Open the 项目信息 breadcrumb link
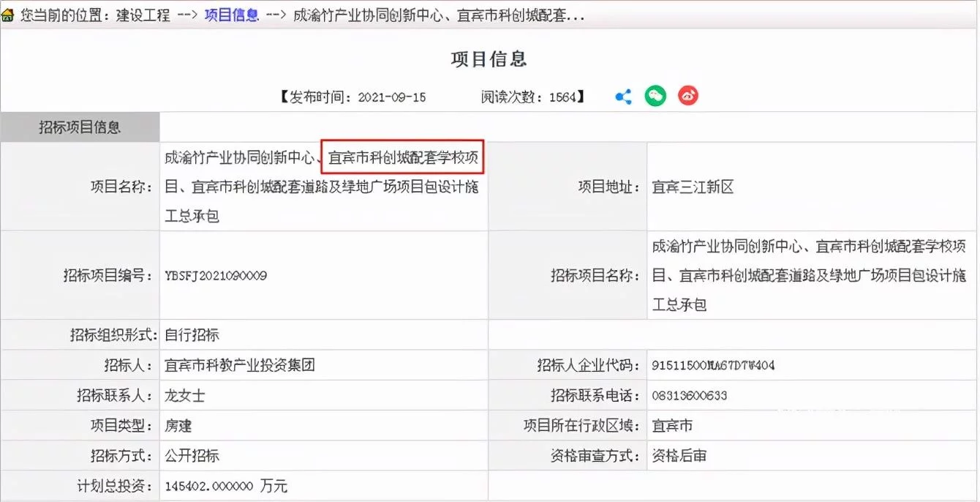Screen dimensions: 980x502 tap(231, 15)
